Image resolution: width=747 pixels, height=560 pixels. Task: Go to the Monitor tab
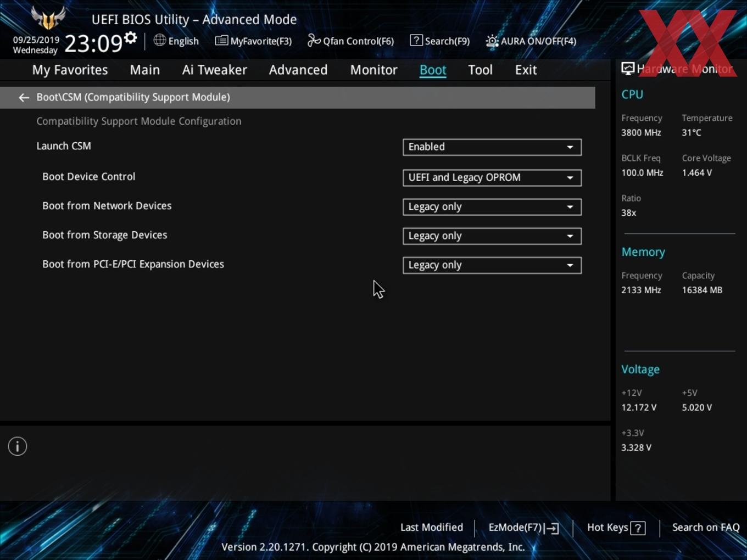[374, 70]
